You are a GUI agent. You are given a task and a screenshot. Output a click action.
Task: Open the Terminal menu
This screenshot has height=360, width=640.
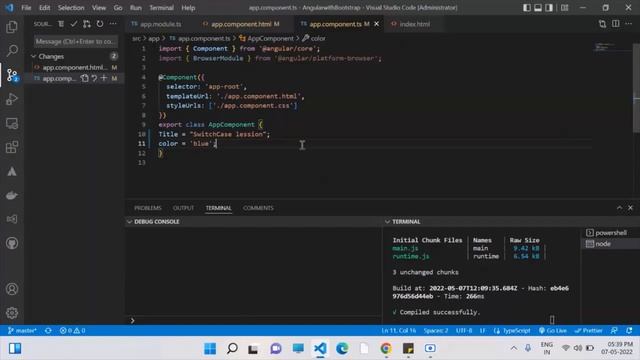coord(161,8)
